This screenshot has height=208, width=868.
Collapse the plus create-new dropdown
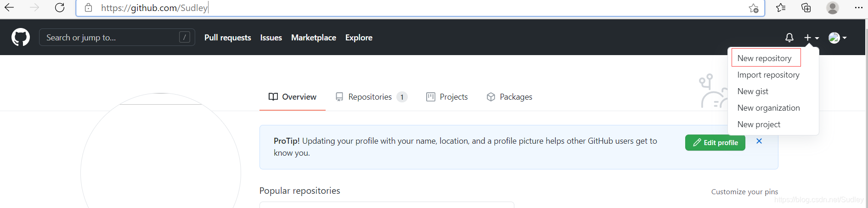click(x=811, y=38)
